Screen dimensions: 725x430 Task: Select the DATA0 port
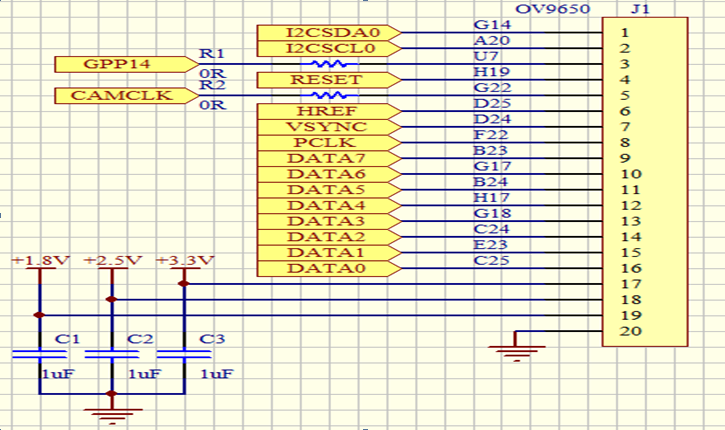pos(329,269)
